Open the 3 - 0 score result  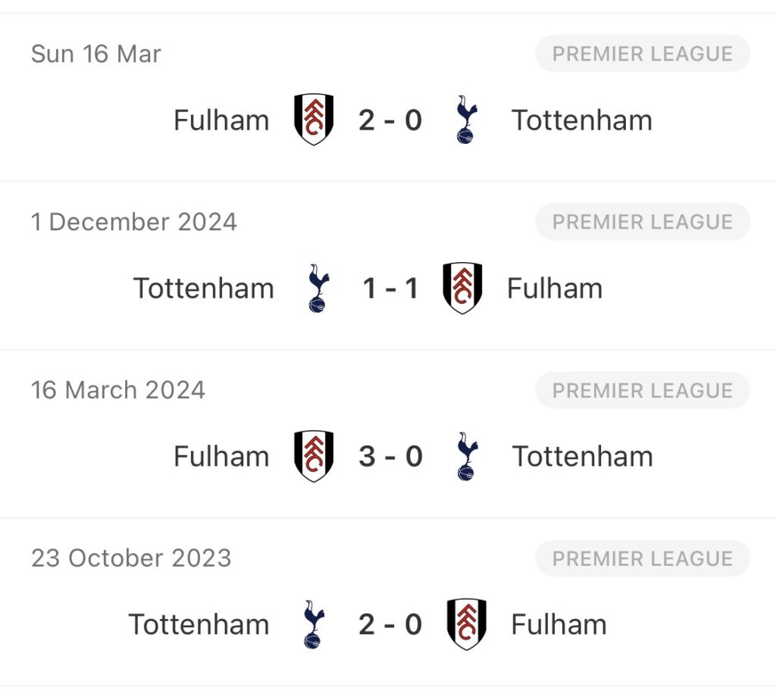coord(390,456)
